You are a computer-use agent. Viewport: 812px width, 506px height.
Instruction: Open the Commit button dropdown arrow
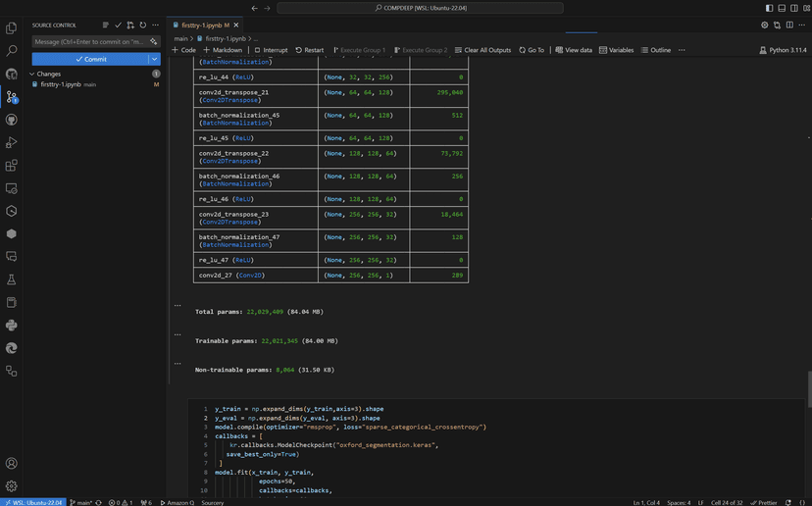[154, 59]
